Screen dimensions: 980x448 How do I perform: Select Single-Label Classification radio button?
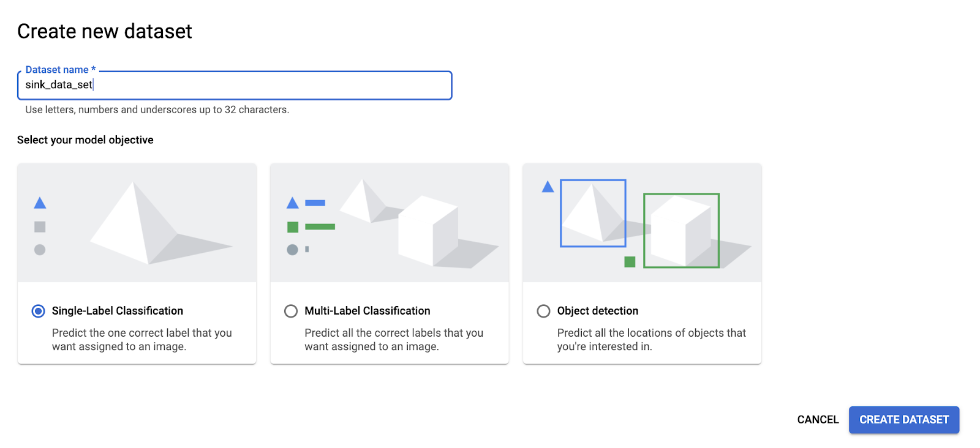coord(39,311)
